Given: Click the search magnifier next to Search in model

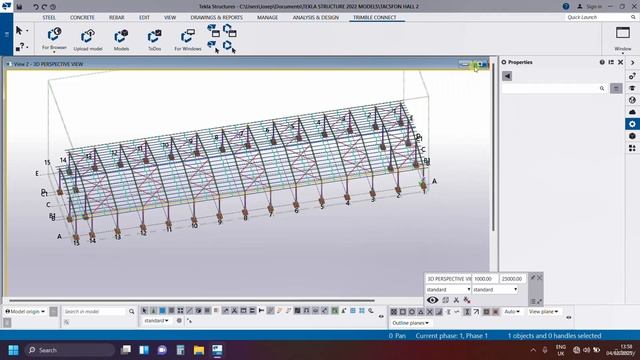Looking at the screenshot, I should [131, 311].
